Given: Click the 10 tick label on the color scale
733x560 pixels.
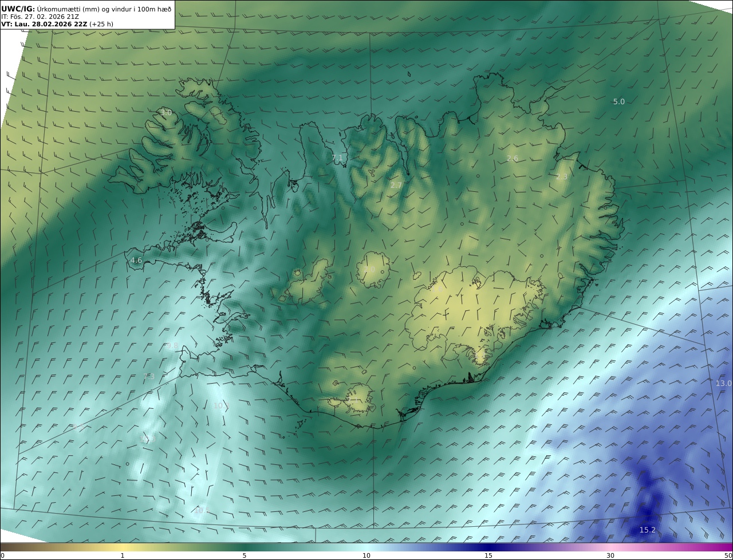Looking at the screenshot, I should pyautogui.click(x=366, y=555).
